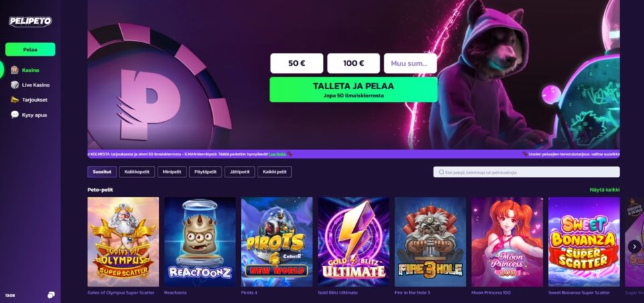This screenshot has width=644, height=303.
Task: Open the Live Kasino dice icon
Action: 15,85
